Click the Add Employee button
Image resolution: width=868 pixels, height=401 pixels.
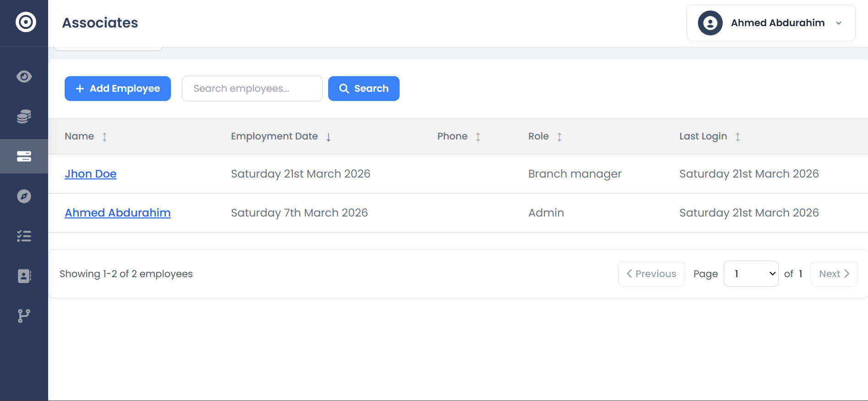tap(118, 89)
